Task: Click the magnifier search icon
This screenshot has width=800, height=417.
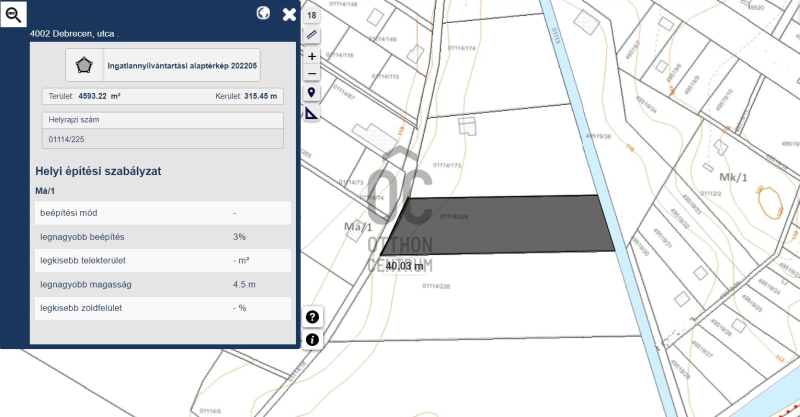Action: (x=14, y=13)
